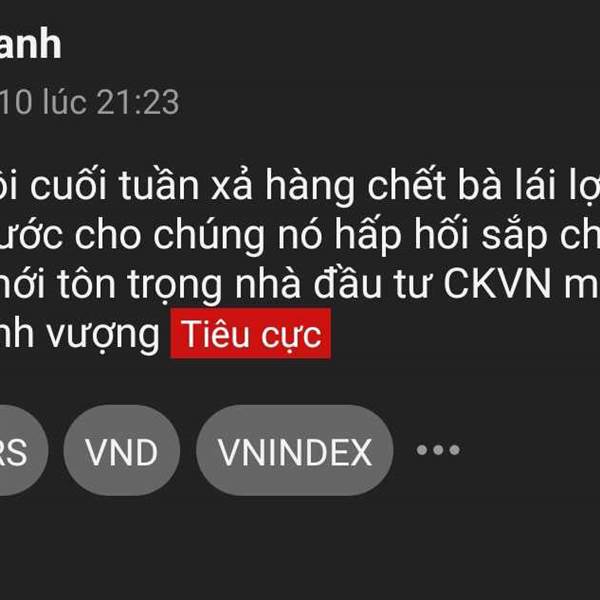This screenshot has height=600, width=600.
Task: Click the word vượng before the red label
Action: click(103, 335)
